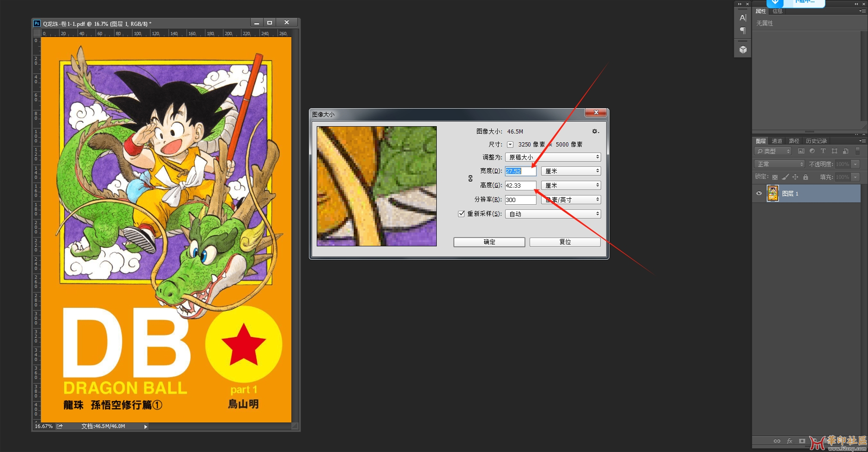Open the width unit 厘米 dropdown

pyautogui.click(x=571, y=171)
